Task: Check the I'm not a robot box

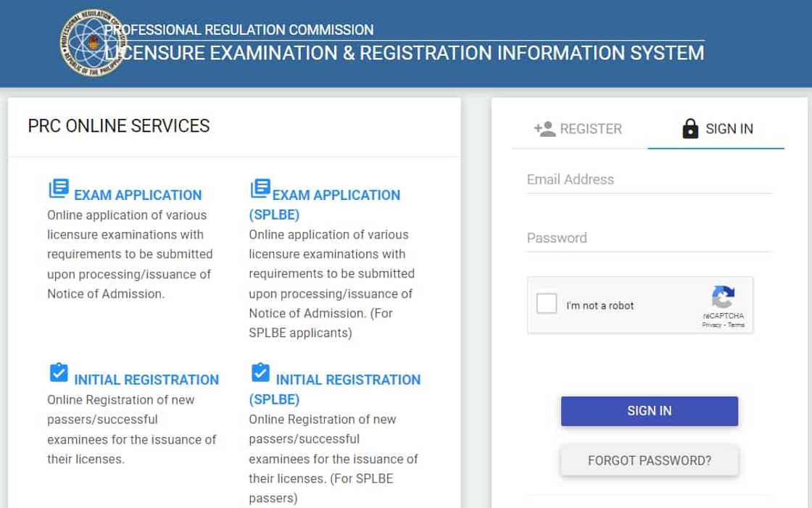Action: coord(547,304)
